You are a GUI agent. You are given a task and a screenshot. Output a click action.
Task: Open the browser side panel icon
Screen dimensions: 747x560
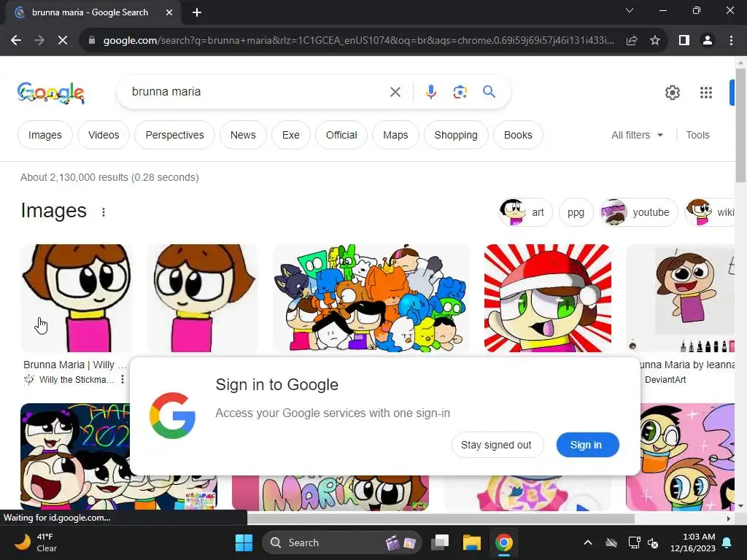[684, 41]
